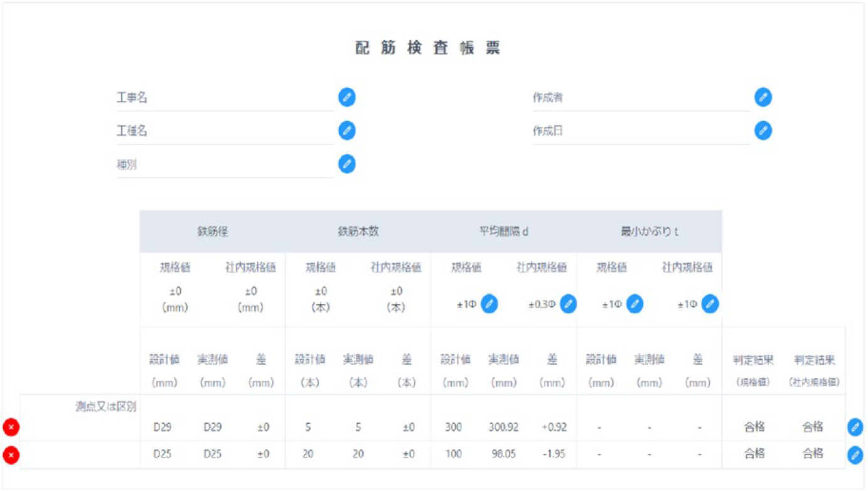The width and height of the screenshot is (868, 491).
Task: Click the 300.92 measured value cell
Action: pyautogui.click(x=504, y=428)
